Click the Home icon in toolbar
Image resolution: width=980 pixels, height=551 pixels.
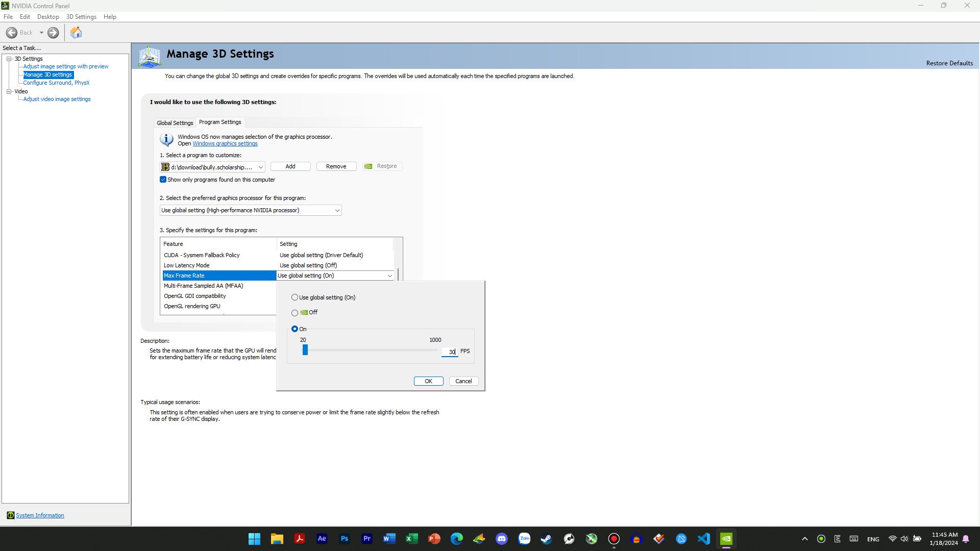[76, 33]
